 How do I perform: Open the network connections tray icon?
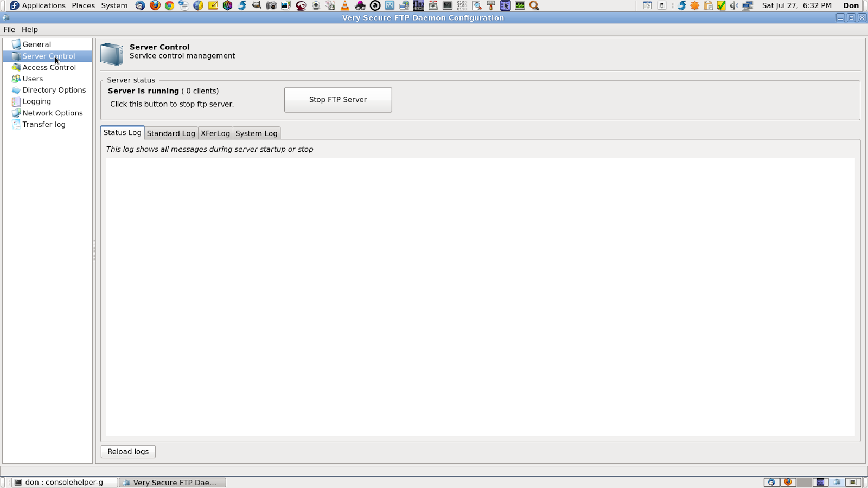click(x=748, y=5)
